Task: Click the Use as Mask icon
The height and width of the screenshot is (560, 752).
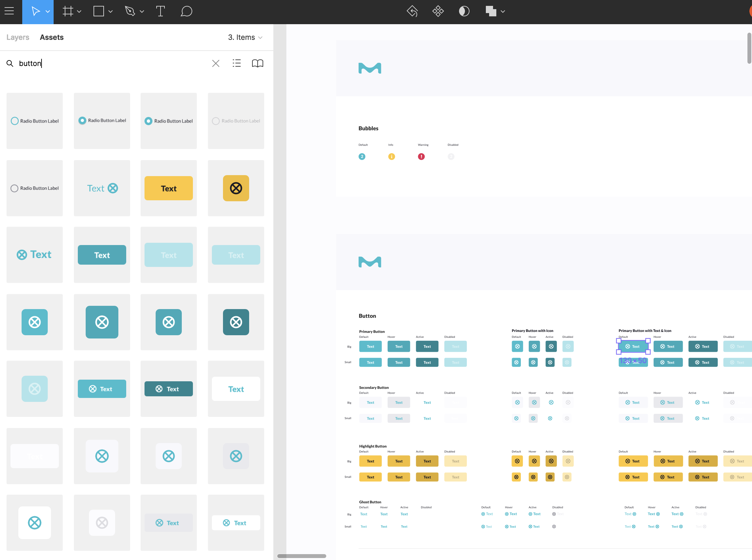Action: [x=464, y=11]
